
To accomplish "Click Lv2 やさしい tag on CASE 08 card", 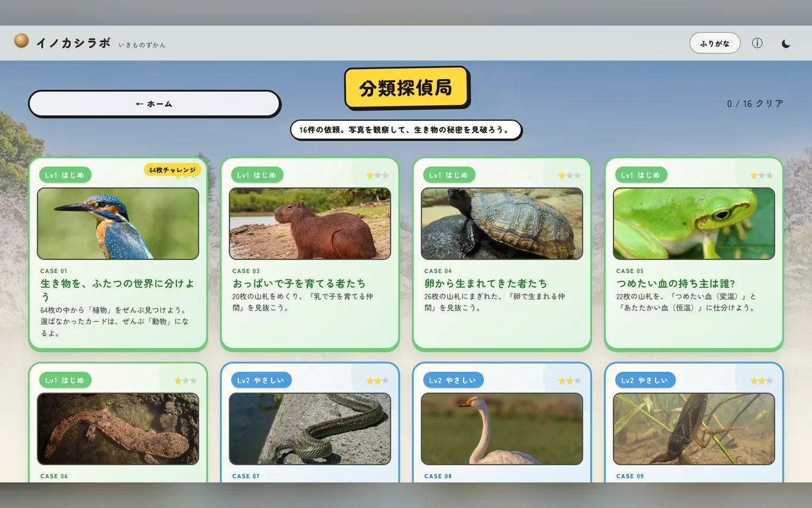I will (453, 380).
